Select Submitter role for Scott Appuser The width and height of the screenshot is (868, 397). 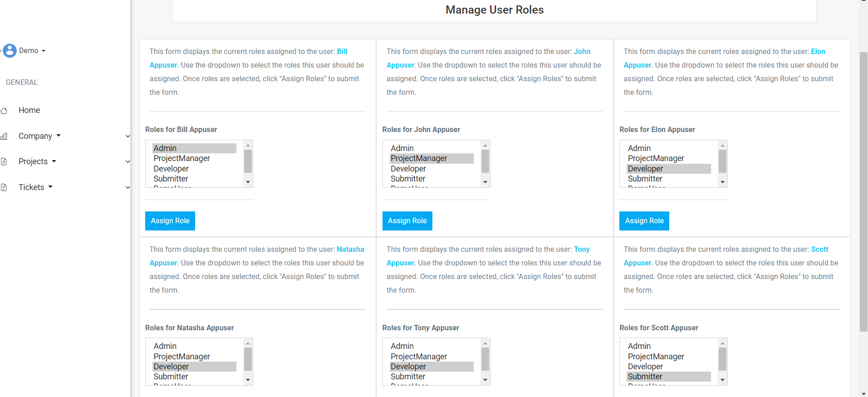click(x=669, y=377)
